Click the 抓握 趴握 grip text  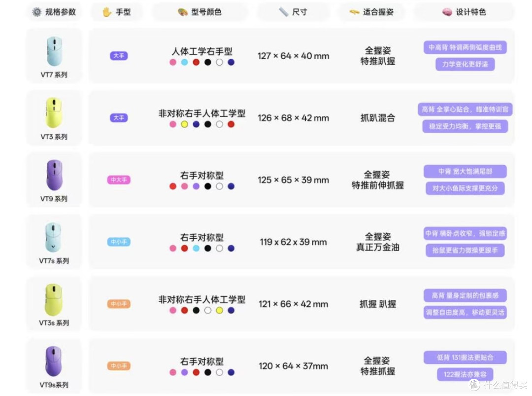pos(378,304)
